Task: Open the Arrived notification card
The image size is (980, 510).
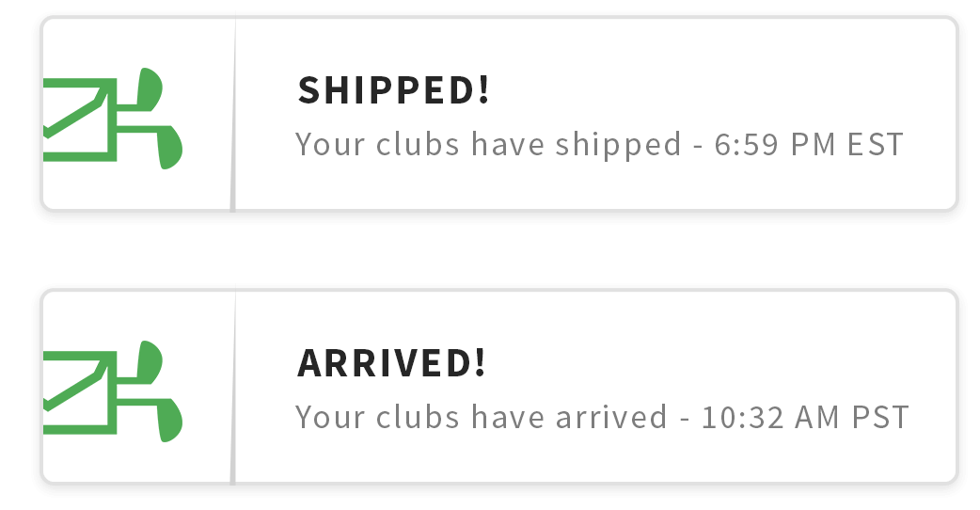Action: [499, 386]
